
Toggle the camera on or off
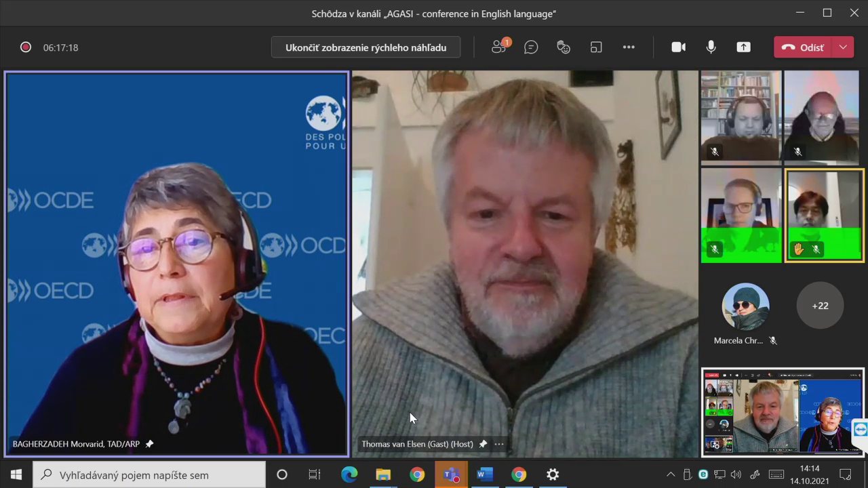[678, 47]
